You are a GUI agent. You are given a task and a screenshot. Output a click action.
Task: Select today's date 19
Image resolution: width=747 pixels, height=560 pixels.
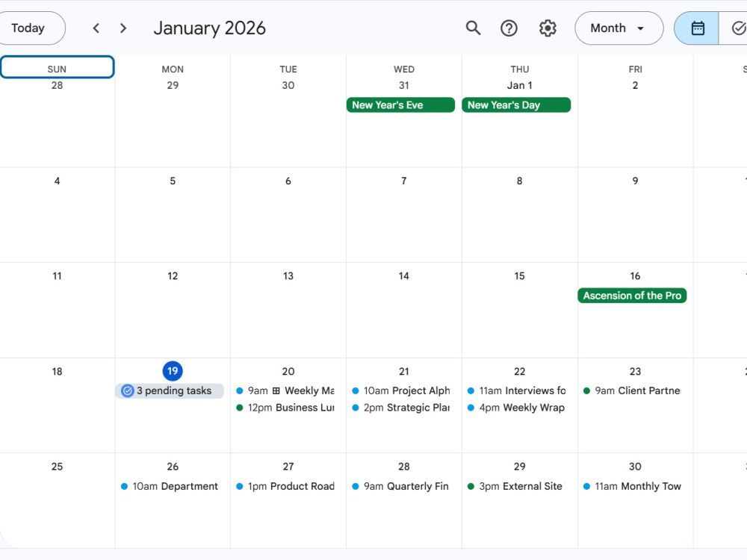173,371
